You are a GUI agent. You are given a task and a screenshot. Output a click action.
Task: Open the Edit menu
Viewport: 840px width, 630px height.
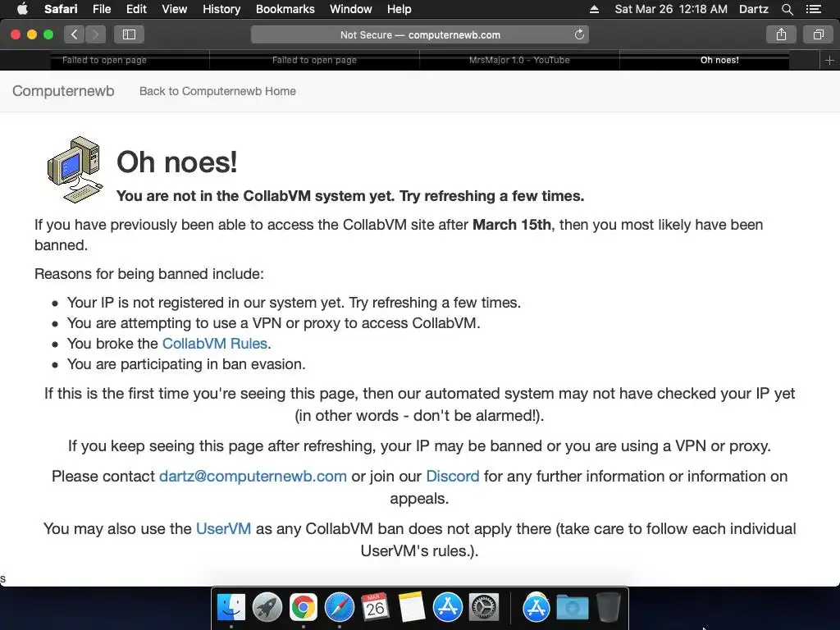click(x=136, y=9)
